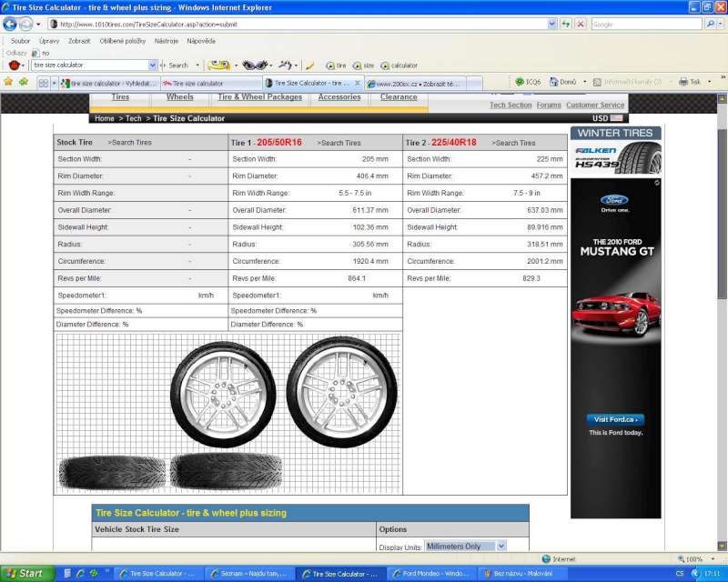Click the ICQ6 toolbar icon
Screen dimensions: 728x582
tap(520, 82)
